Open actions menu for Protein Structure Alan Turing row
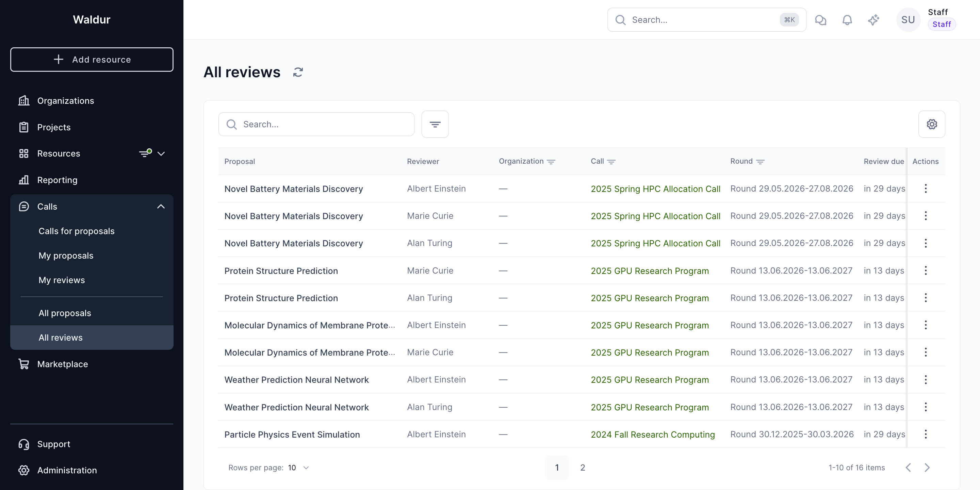This screenshot has height=490, width=980. click(x=925, y=298)
